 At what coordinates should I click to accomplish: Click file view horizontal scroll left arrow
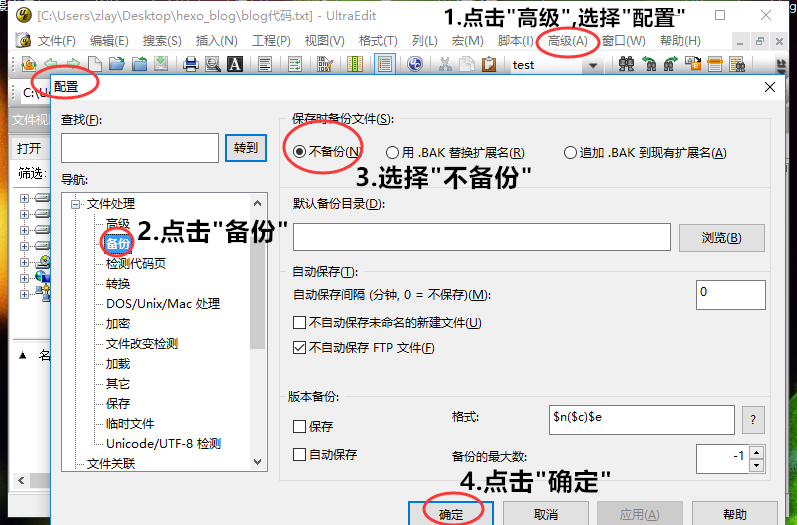(x=21, y=480)
